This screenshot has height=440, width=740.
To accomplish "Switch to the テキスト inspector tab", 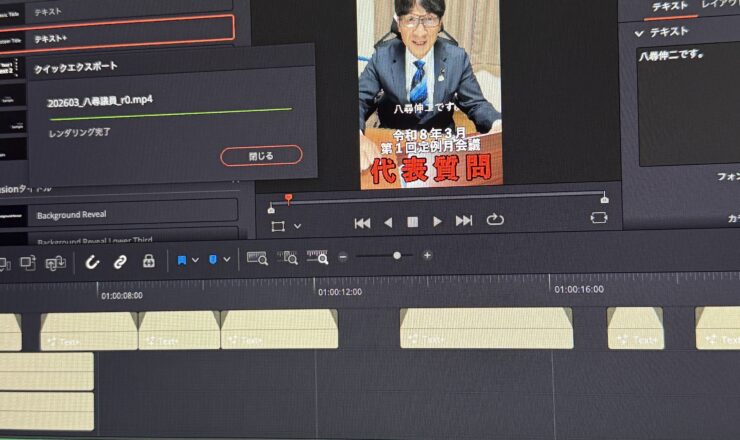I will point(669,7).
